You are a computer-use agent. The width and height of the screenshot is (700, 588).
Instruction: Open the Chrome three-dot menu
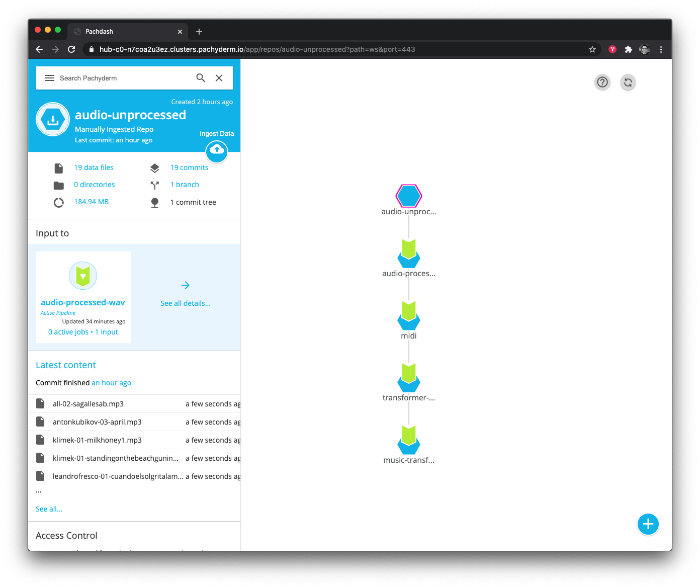[x=661, y=49]
